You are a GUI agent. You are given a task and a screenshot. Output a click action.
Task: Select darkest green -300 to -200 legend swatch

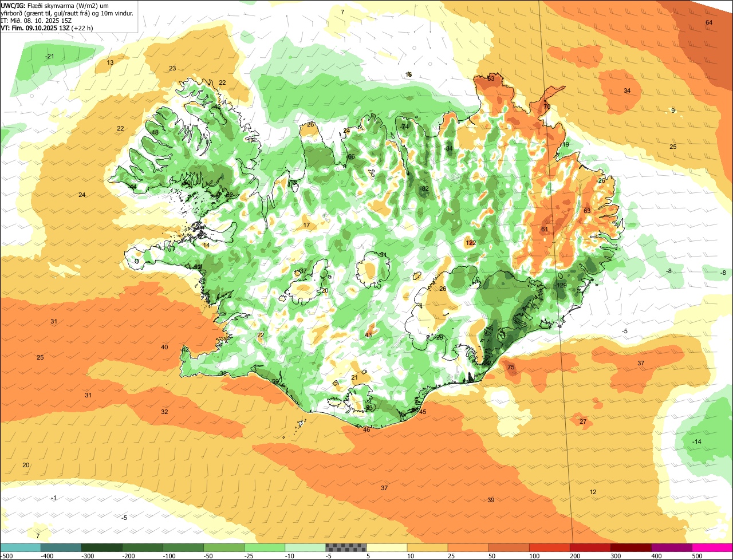point(102,547)
